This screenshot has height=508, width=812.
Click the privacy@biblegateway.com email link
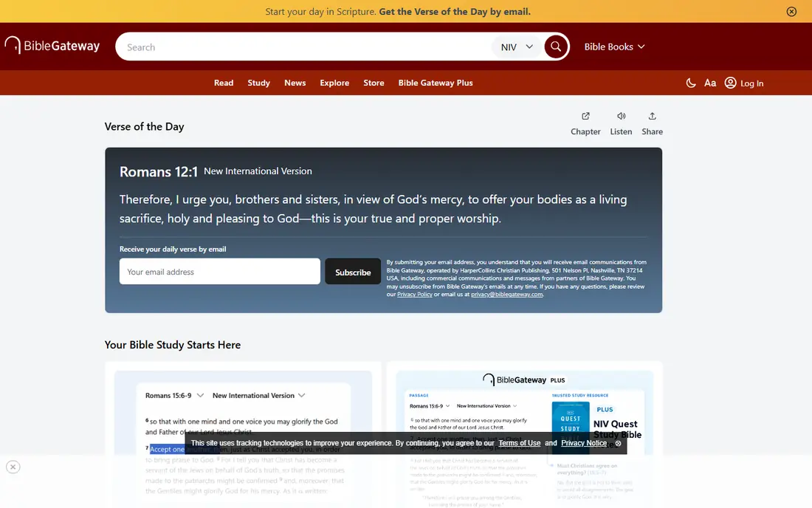(506, 294)
